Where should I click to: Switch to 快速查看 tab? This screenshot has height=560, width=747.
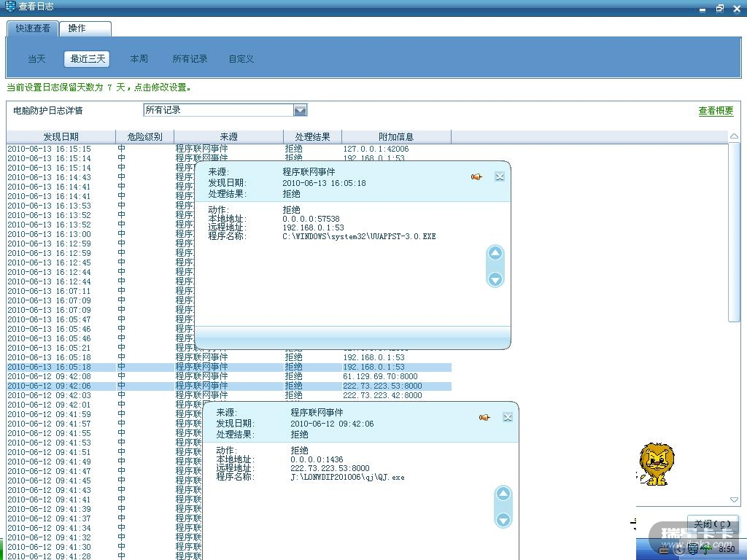click(32, 28)
